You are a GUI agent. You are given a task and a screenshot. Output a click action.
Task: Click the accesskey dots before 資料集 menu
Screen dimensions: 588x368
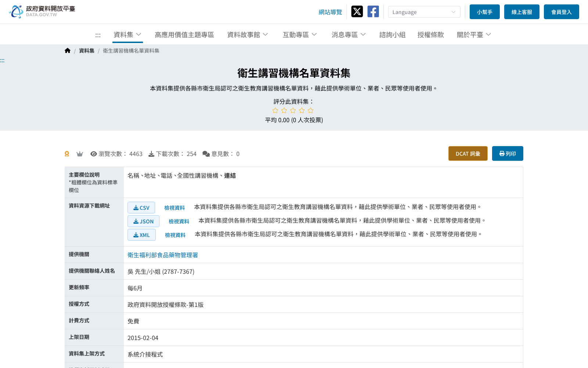click(x=98, y=35)
